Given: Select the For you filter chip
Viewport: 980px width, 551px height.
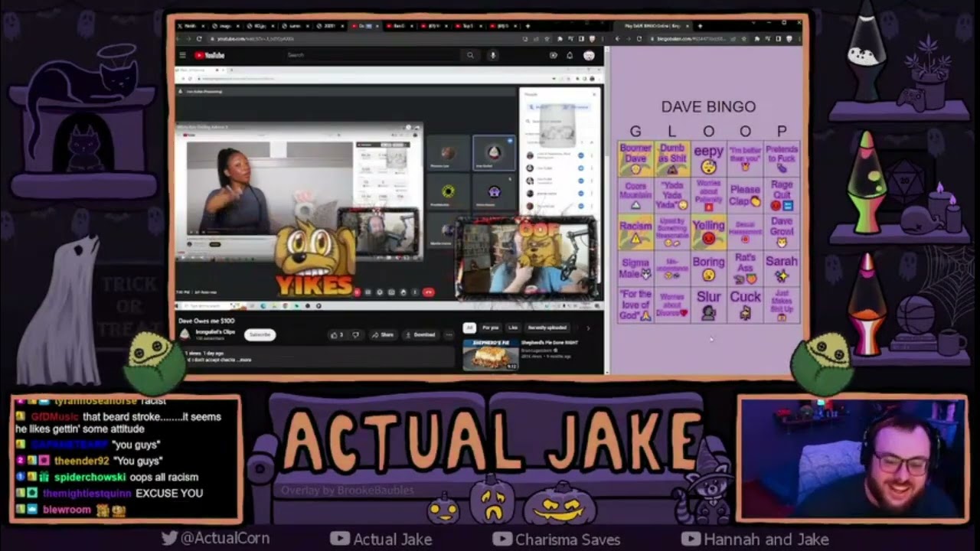Looking at the screenshot, I should tap(491, 328).
